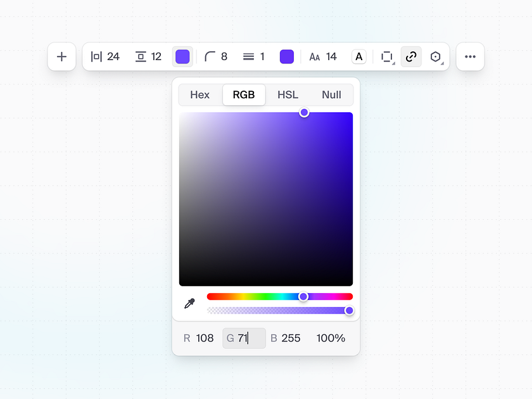The image size is (532, 399).
Task: Expand the frame selection icon dropdown corner
Action: click(x=392, y=62)
